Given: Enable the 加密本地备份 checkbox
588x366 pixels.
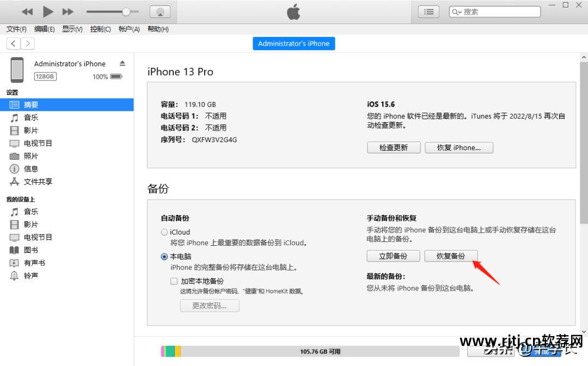Looking at the screenshot, I should point(174,281).
